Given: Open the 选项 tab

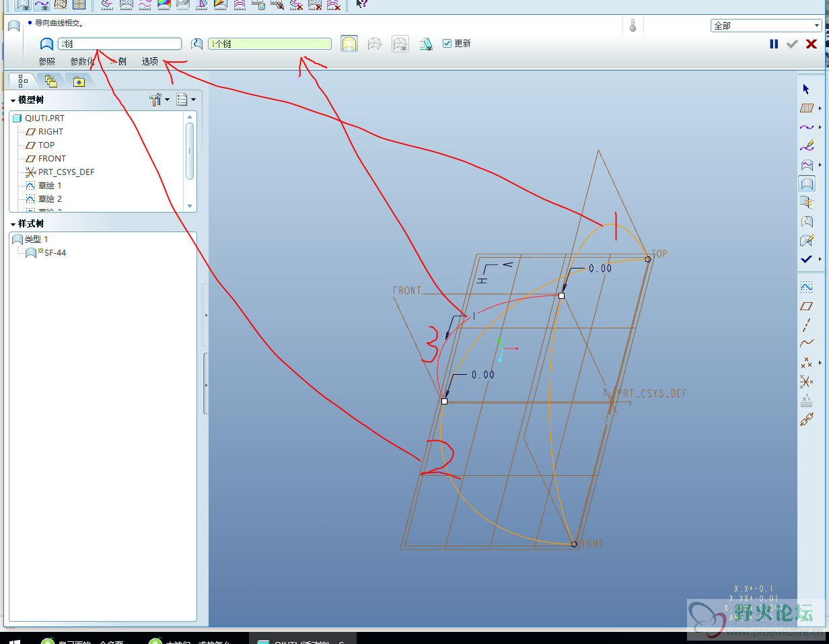Looking at the screenshot, I should tap(149, 61).
